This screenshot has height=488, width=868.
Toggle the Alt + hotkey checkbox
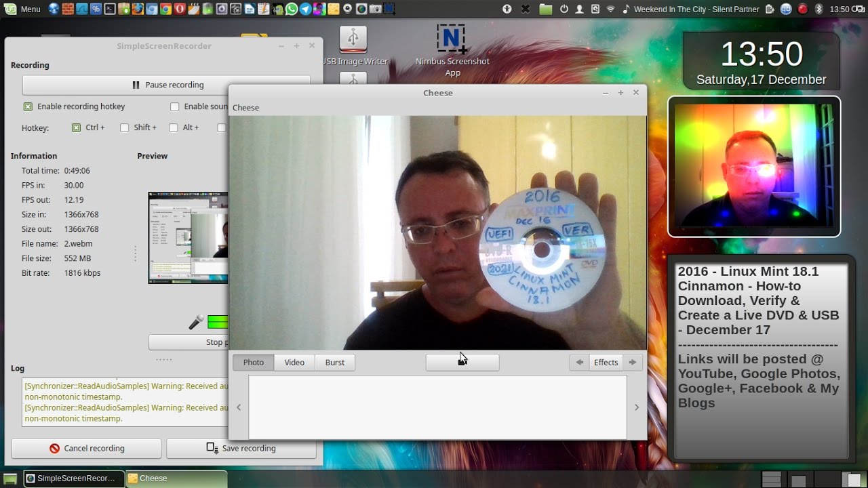point(173,127)
